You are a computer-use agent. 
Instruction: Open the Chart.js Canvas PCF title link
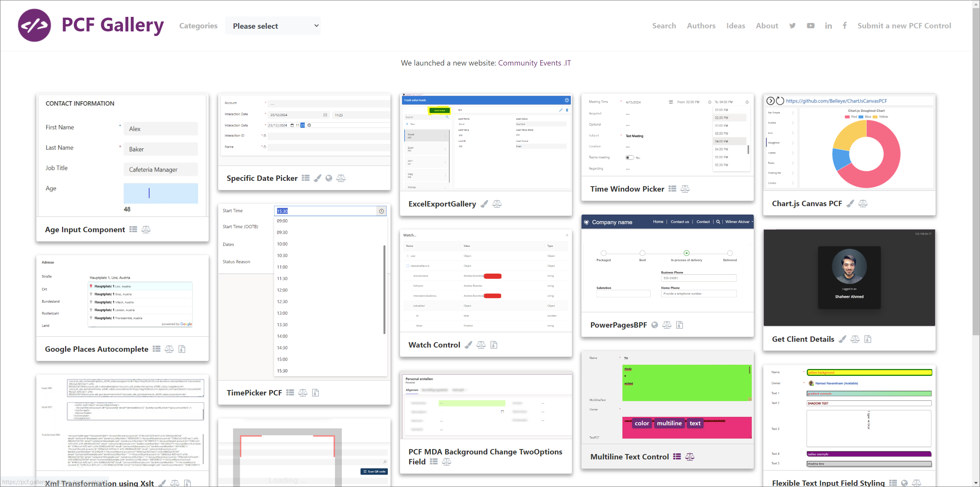[807, 203]
